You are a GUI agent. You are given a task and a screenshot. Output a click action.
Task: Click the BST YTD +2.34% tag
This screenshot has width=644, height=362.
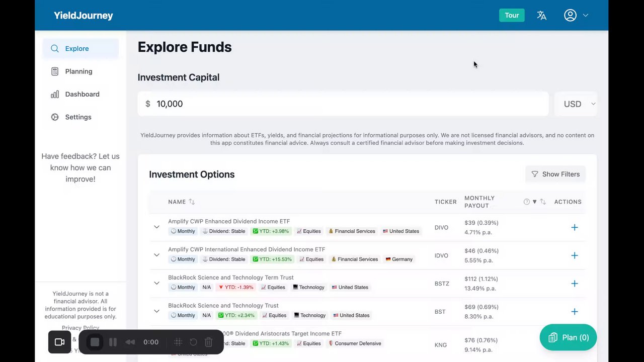(236, 316)
